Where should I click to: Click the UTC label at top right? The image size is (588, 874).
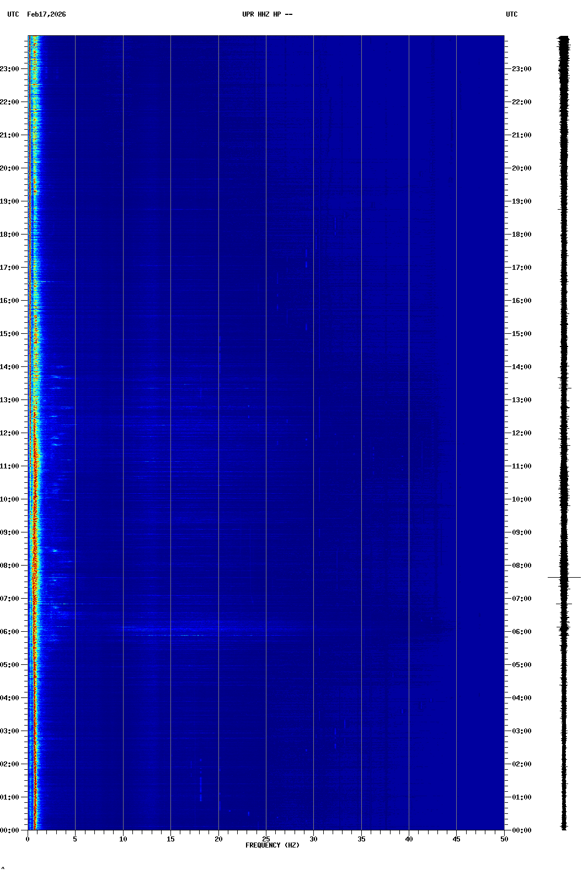pos(511,14)
